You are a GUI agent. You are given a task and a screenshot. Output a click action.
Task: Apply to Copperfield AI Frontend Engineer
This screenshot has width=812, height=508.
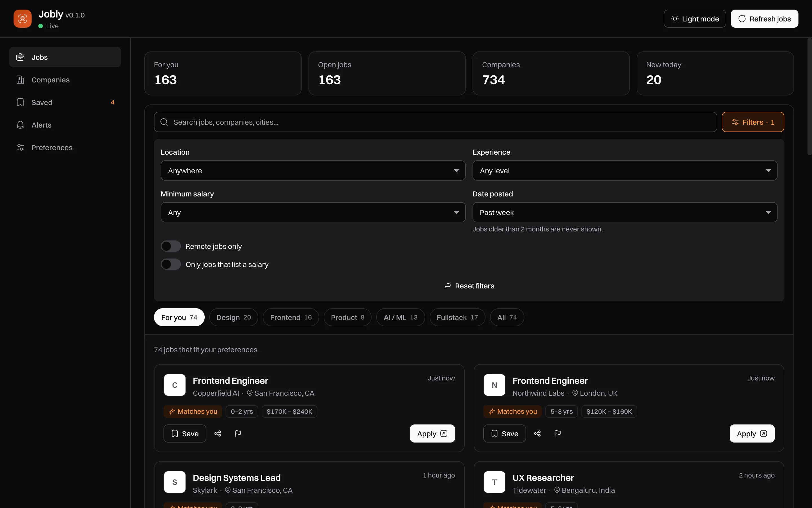tap(432, 433)
